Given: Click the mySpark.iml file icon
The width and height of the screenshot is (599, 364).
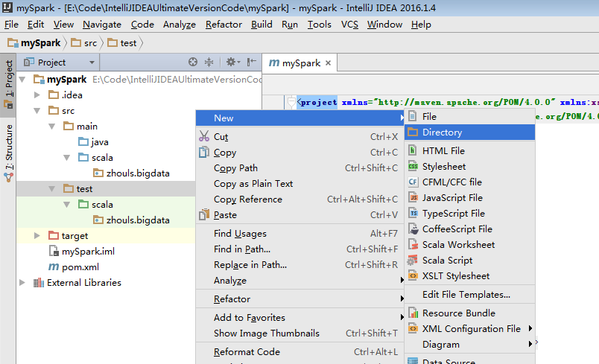Looking at the screenshot, I should (x=54, y=251).
